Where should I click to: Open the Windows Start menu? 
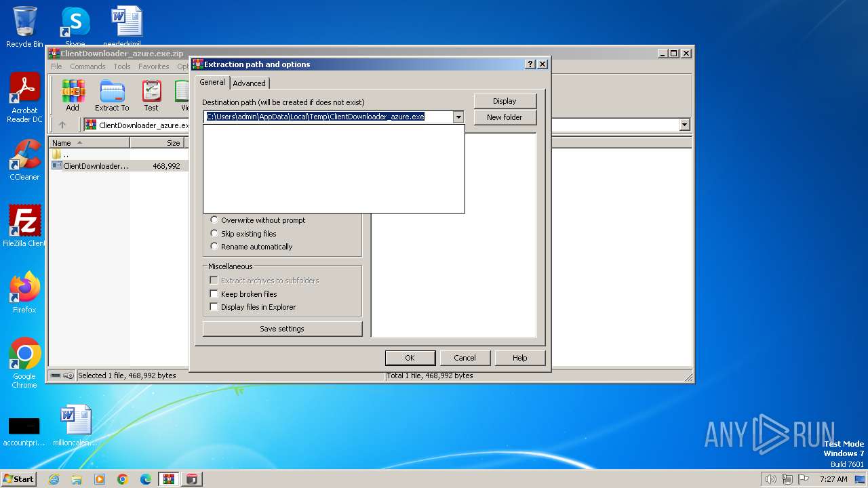click(19, 479)
